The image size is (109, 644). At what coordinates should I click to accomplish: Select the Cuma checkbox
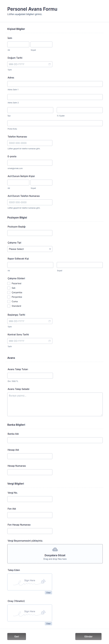(x=9, y=301)
